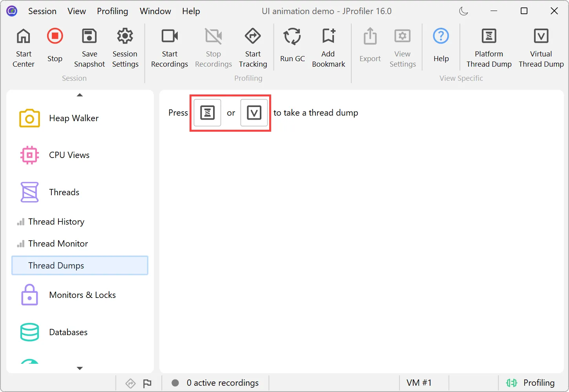569x392 pixels.
Task: Open the Session menu
Action: (42, 11)
